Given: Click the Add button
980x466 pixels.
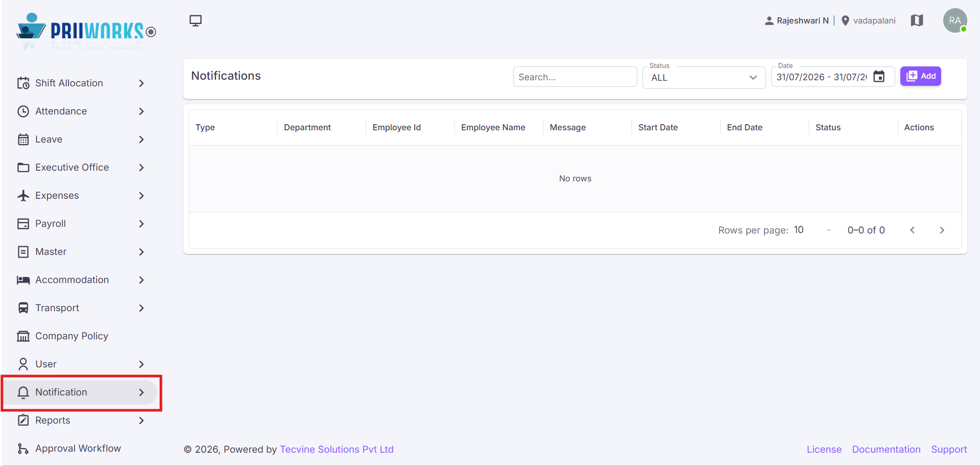Looking at the screenshot, I should click(x=920, y=76).
